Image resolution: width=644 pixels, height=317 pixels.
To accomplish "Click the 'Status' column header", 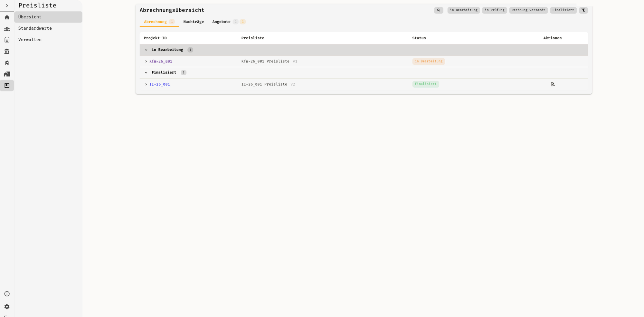I will click(419, 38).
